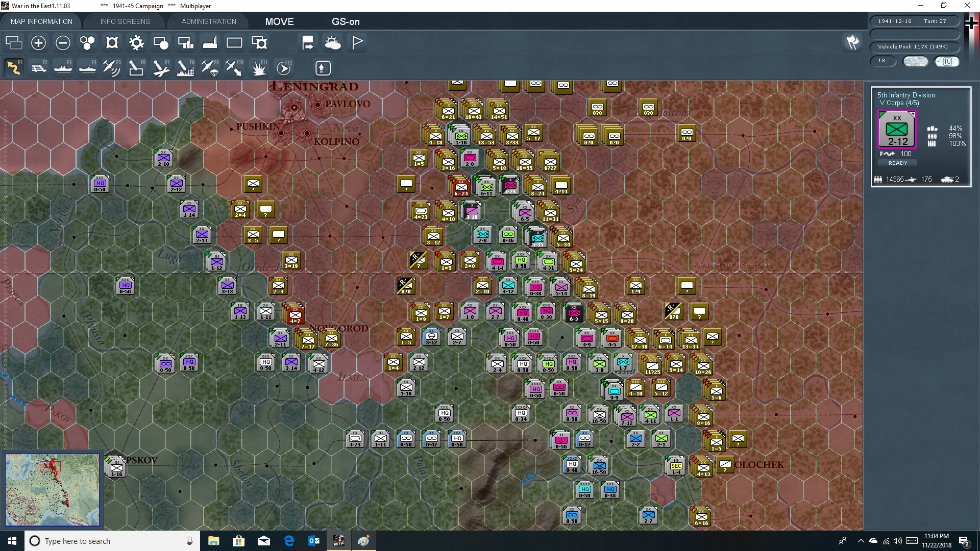Click the GS-on label

point(346,21)
